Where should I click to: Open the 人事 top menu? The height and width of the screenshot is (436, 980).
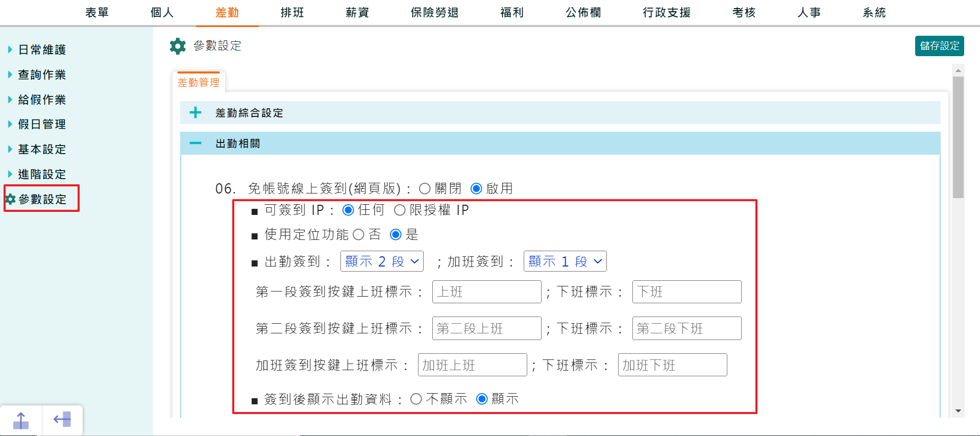810,13
